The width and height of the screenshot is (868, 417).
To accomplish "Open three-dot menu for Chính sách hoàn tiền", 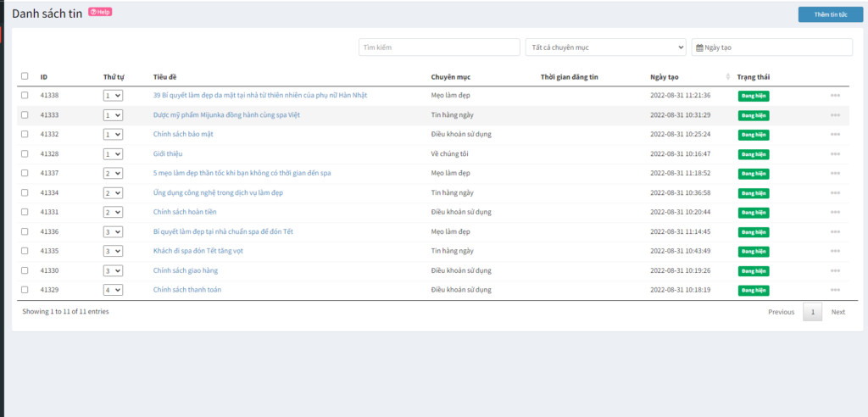I will [x=835, y=213].
